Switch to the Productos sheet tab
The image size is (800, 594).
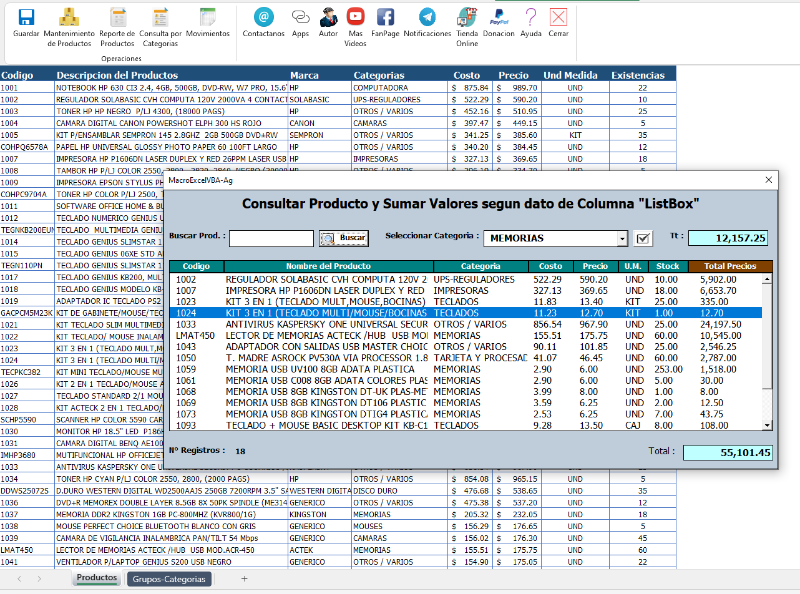point(97,578)
